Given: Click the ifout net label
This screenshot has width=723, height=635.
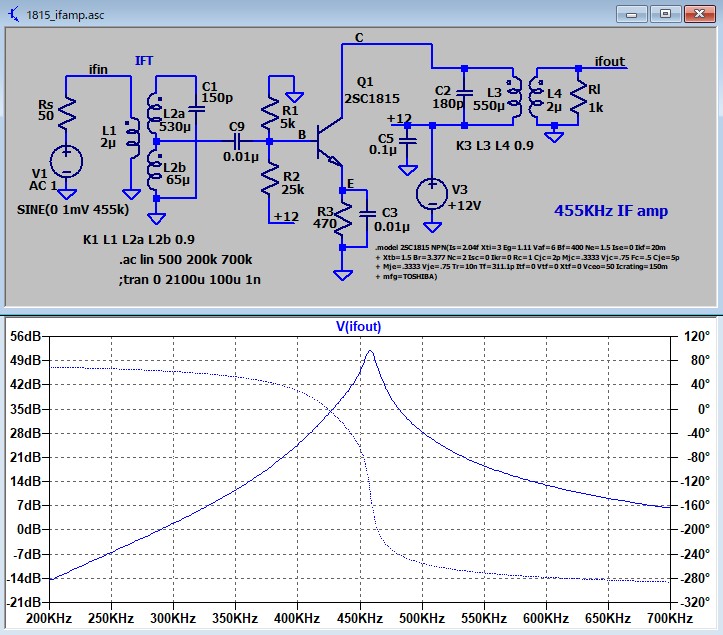Looking at the screenshot, I should click(x=610, y=61).
